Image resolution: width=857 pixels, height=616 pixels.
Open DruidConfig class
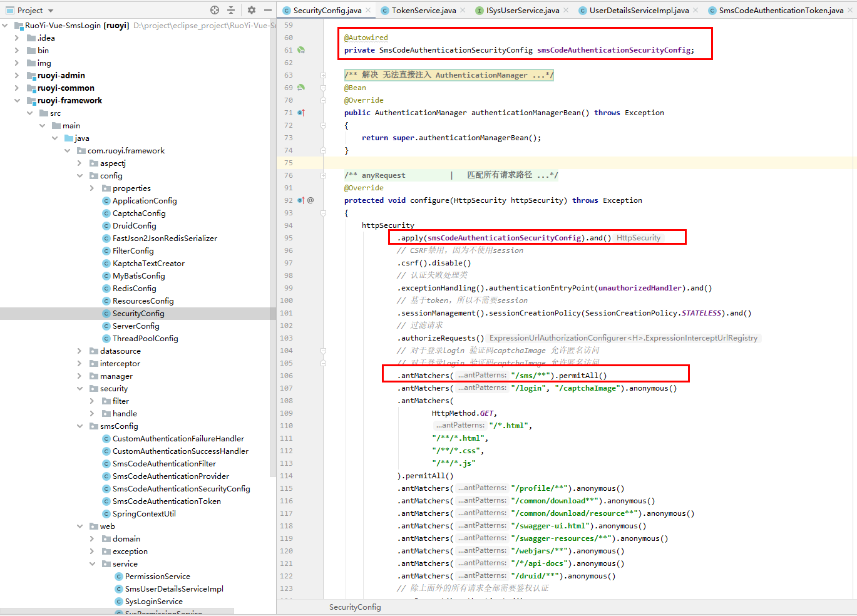135,226
